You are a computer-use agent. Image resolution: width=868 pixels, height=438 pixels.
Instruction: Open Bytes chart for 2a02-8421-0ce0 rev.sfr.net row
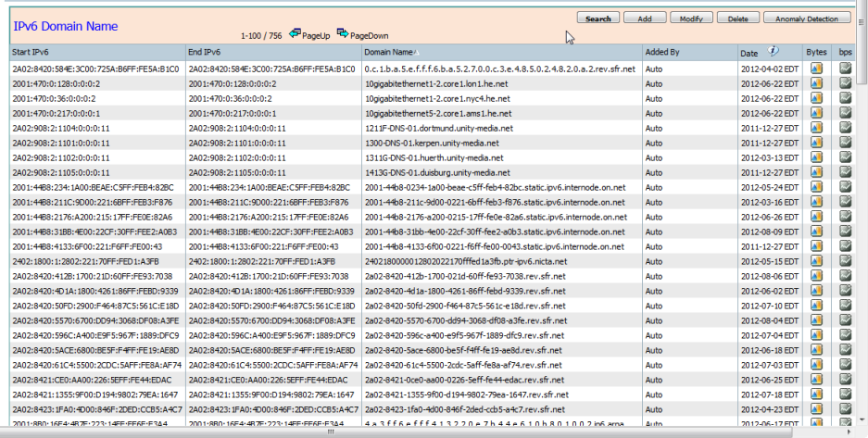tap(816, 380)
